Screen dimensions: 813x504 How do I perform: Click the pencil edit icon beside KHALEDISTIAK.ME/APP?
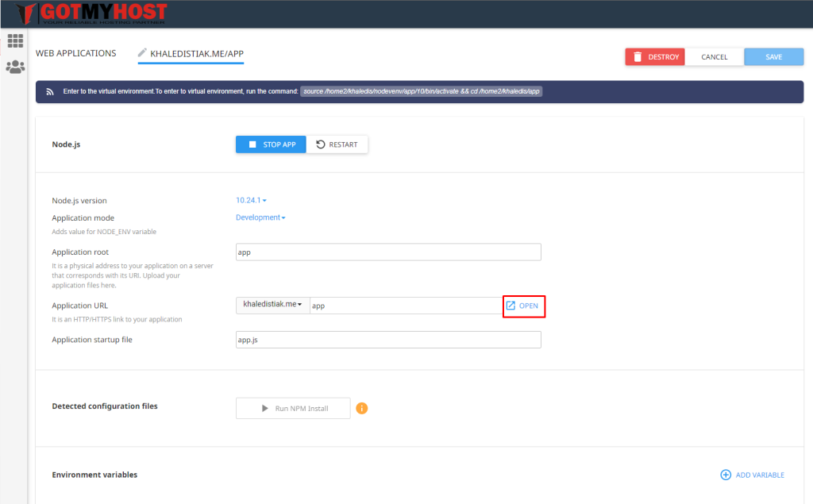pos(143,53)
